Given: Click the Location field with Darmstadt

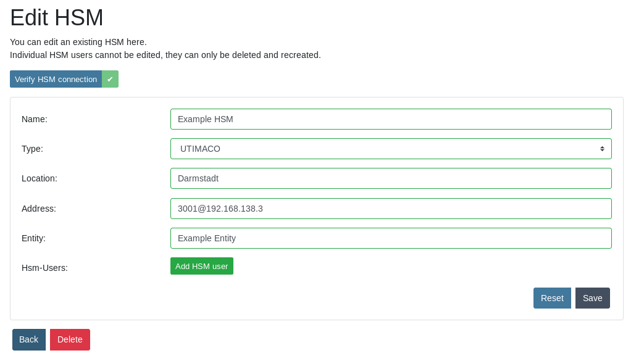Looking at the screenshot, I should 390,178.
